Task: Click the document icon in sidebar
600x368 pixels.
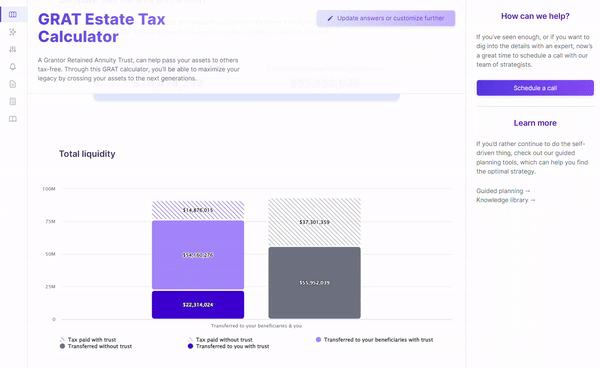Action: 13,84
